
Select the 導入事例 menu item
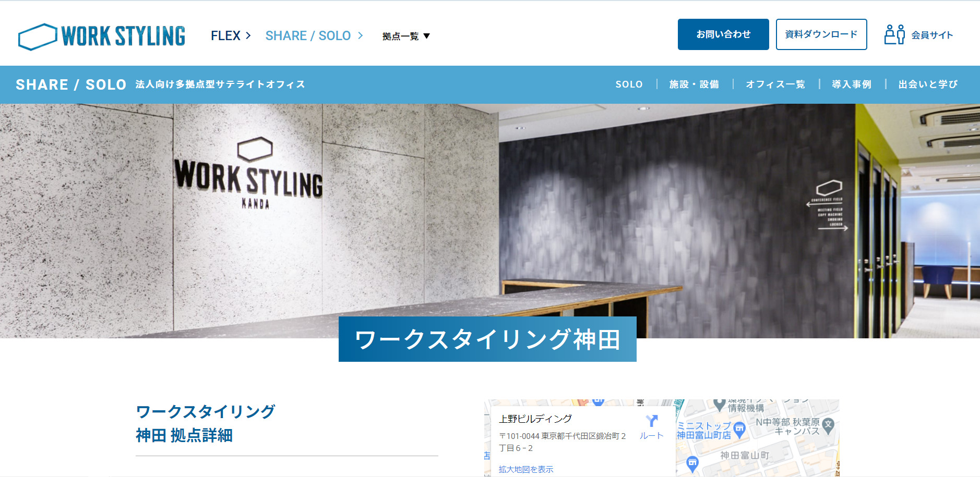click(852, 84)
